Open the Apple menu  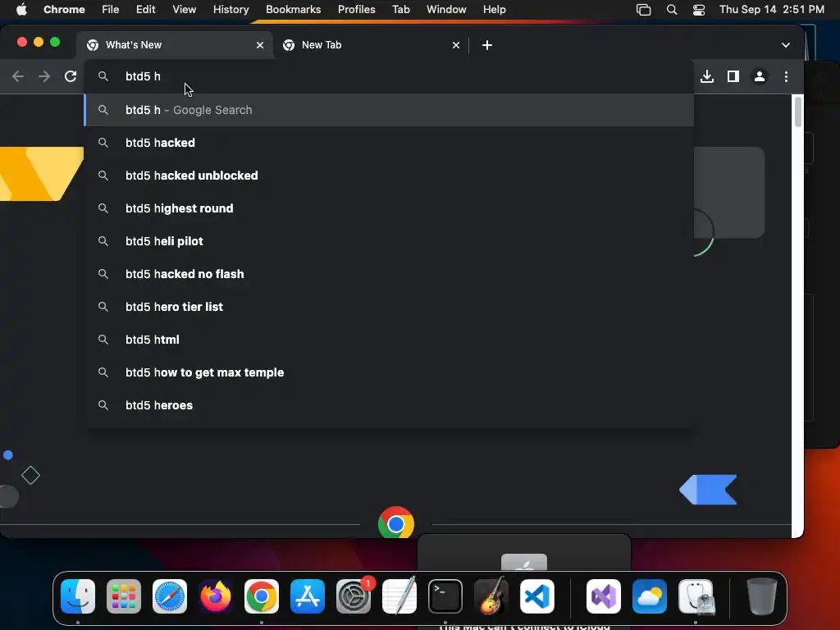pyautogui.click(x=21, y=9)
